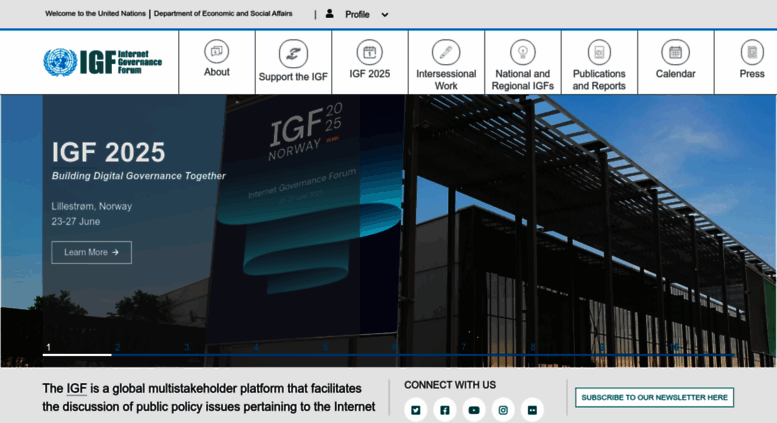
Task: Go to carousel slide 4
Action: 256,347
